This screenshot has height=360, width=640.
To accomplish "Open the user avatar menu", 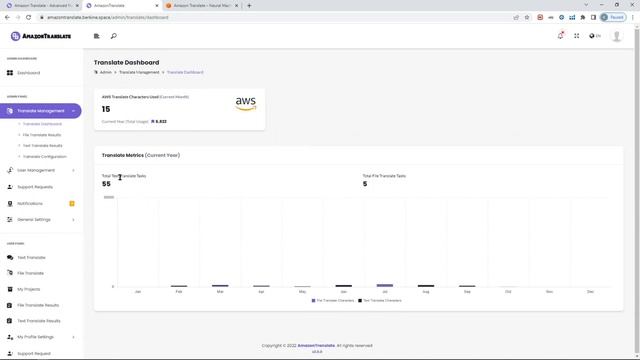I will (x=616, y=36).
